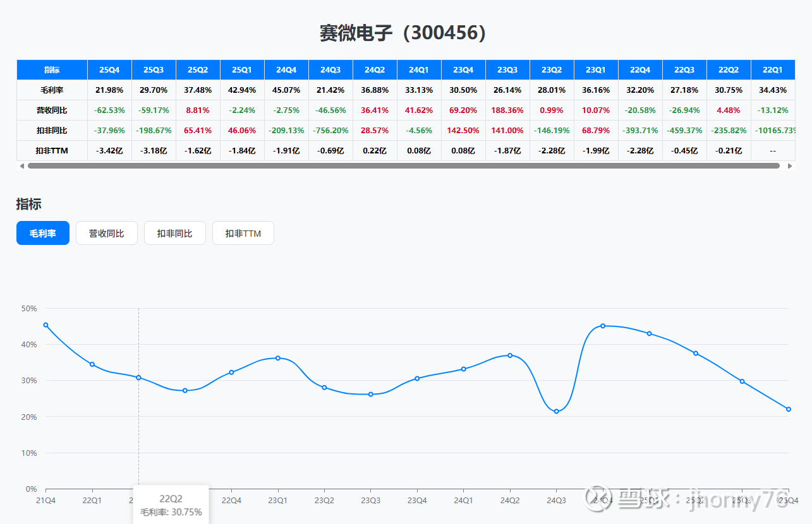Click the 扣非TTM row label in the table
The image size is (812, 524).
click(52, 150)
